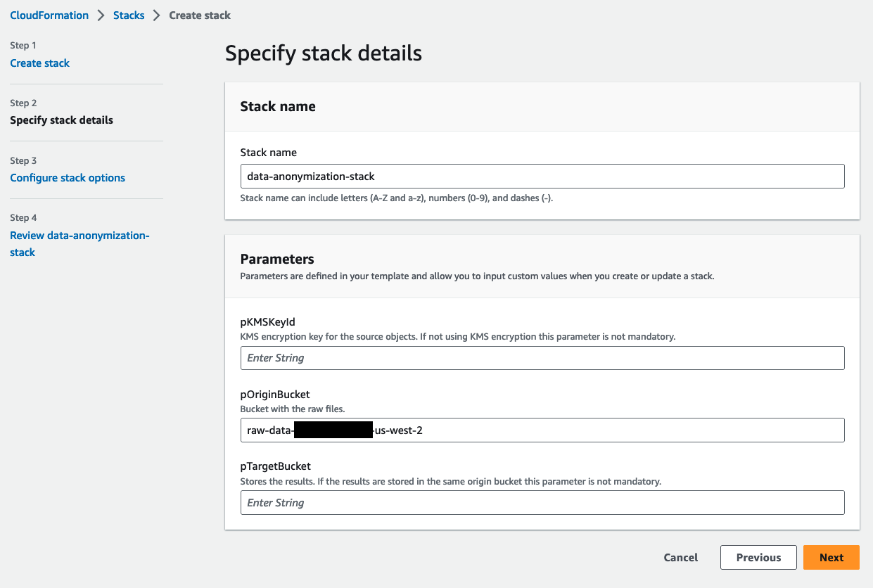The width and height of the screenshot is (873, 588).
Task: Click the Specify stack details page title
Action: pyautogui.click(x=324, y=53)
